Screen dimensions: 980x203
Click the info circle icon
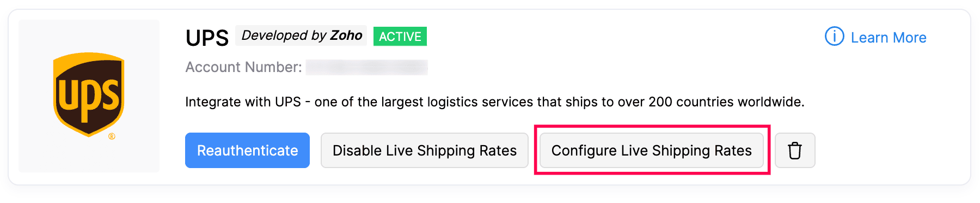834,37
